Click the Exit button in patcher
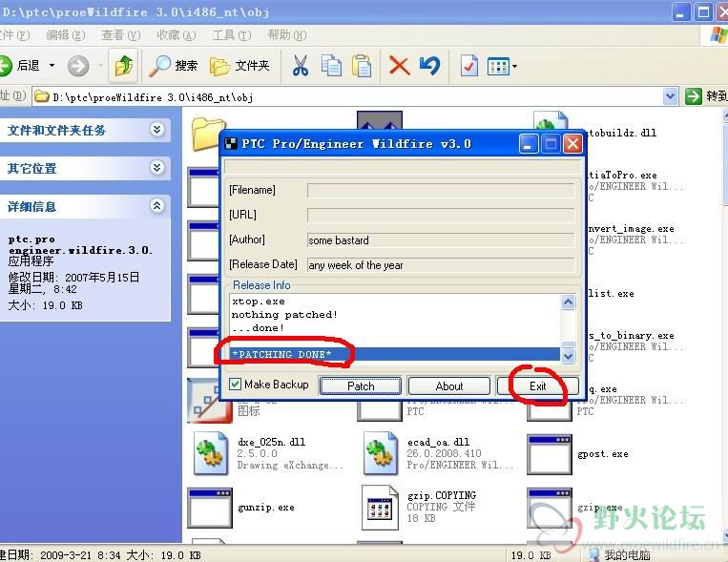 point(537,386)
